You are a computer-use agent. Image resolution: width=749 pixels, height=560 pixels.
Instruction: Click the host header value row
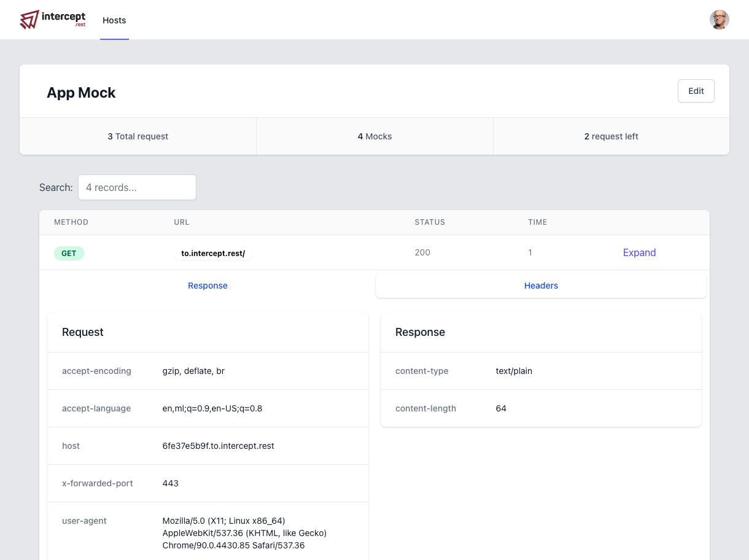(x=218, y=446)
